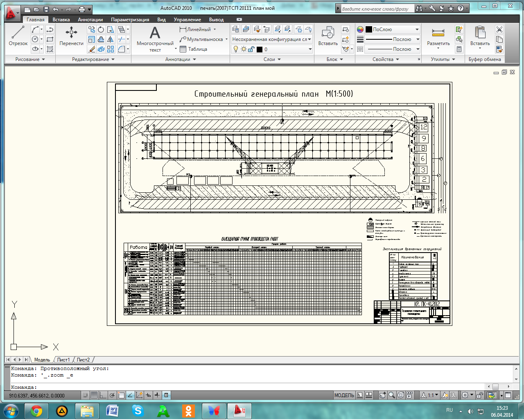Select the Rectangle tool icon
This screenshot has width=524, height=420.
click(50, 39)
